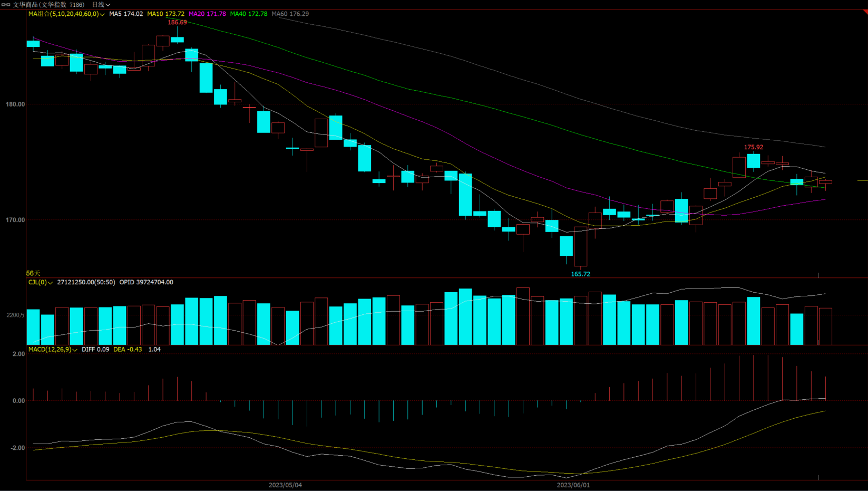
Task: Click the 2.00 MACD axis label
Action: (x=18, y=354)
